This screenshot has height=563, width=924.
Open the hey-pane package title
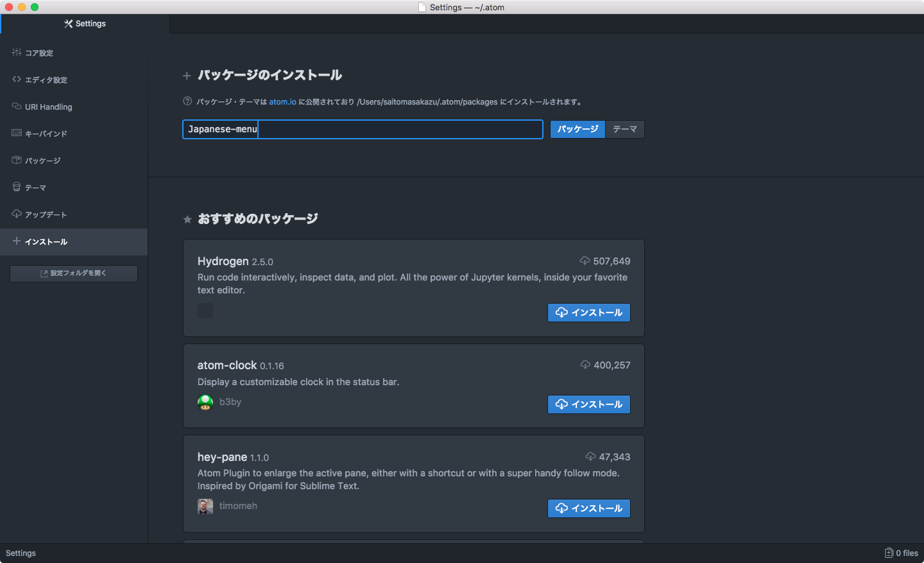pyautogui.click(x=222, y=457)
